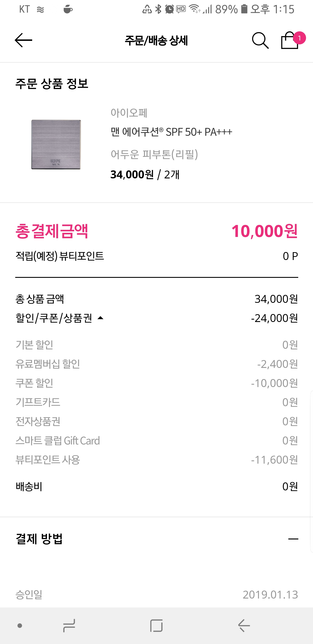Collapse the 할인/쿠폰/상품권 breakdown

[100, 318]
